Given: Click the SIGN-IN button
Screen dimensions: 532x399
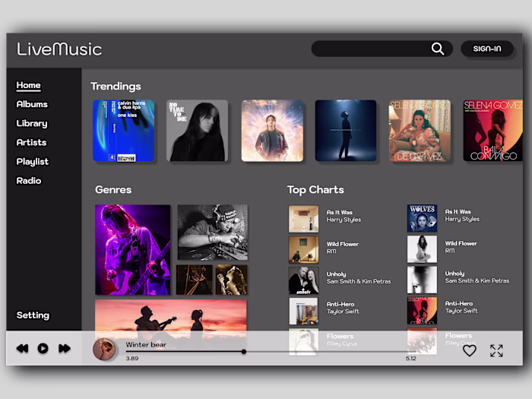Looking at the screenshot, I should [x=487, y=49].
